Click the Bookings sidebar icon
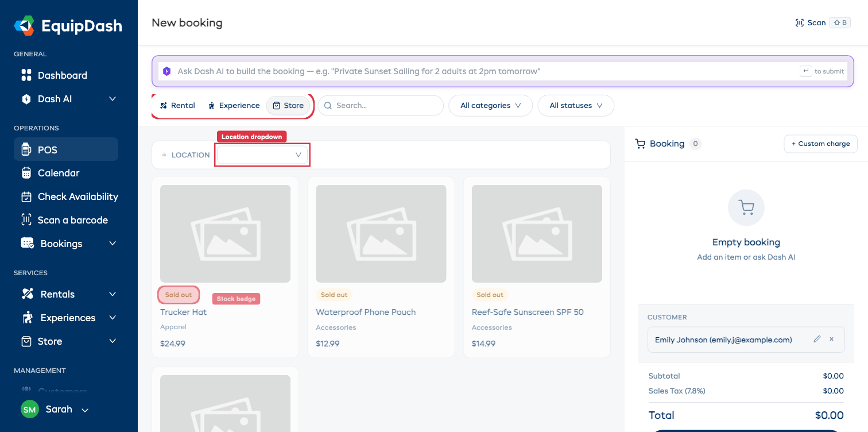 (x=27, y=244)
